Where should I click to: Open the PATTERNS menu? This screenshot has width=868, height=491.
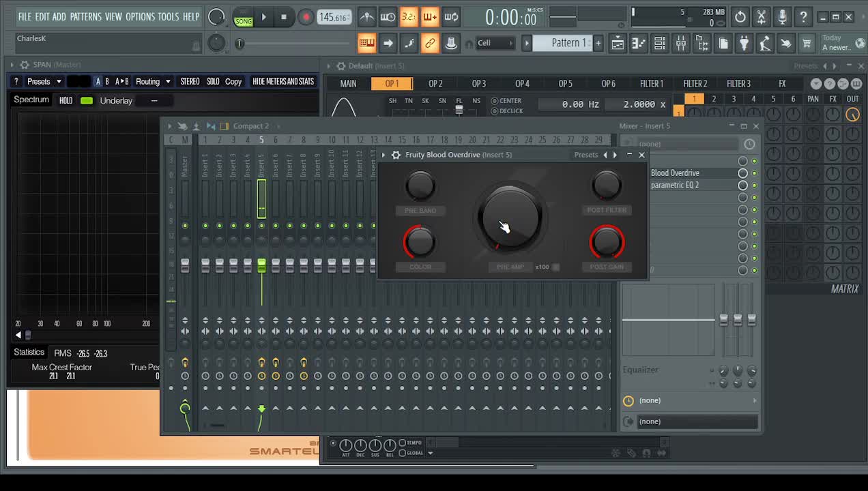click(x=85, y=16)
